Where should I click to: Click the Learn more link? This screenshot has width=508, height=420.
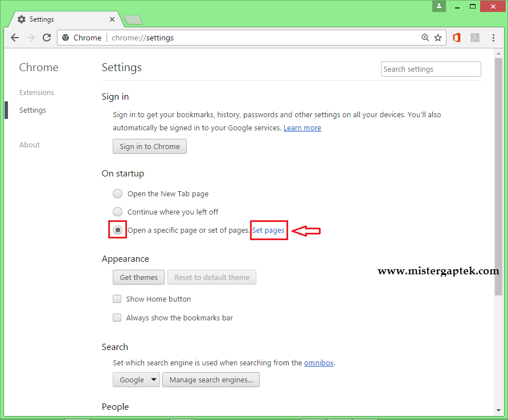[x=302, y=128]
